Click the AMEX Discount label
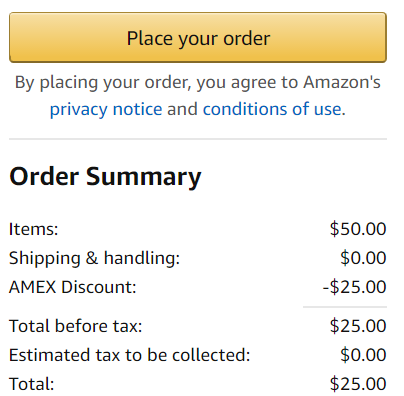This screenshot has height=396, width=404. [x=73, y=287]
